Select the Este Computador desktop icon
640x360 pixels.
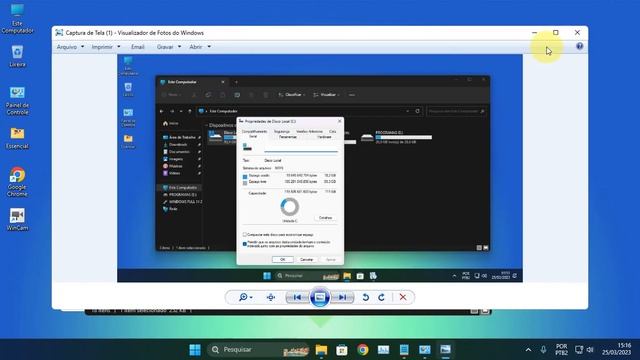pos(17,19)
